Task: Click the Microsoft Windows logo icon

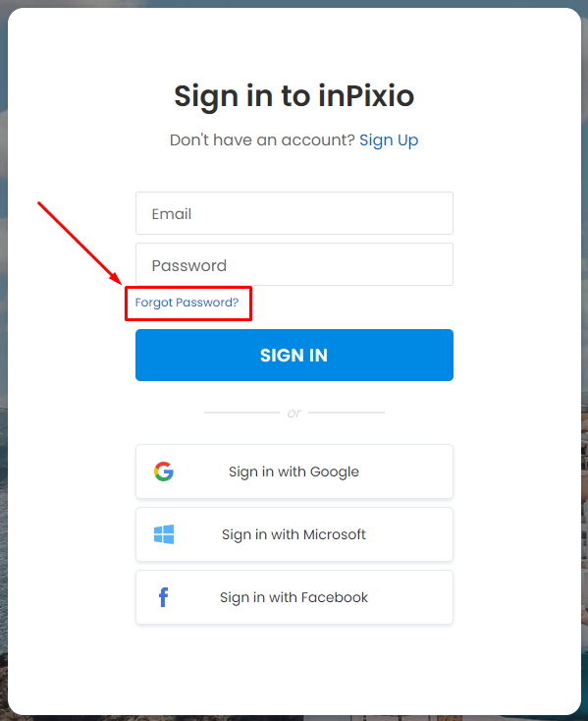Action: [164, 534]
